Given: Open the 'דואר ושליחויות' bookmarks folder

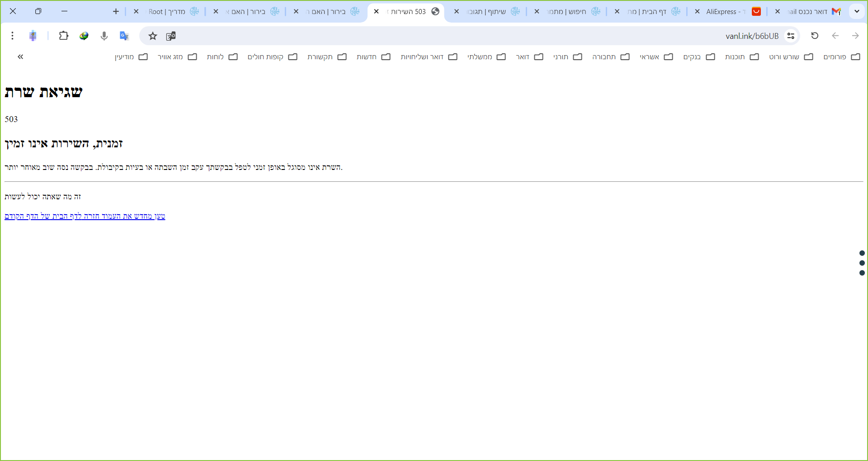Looking at the screenshot, I should pos(429,57).
